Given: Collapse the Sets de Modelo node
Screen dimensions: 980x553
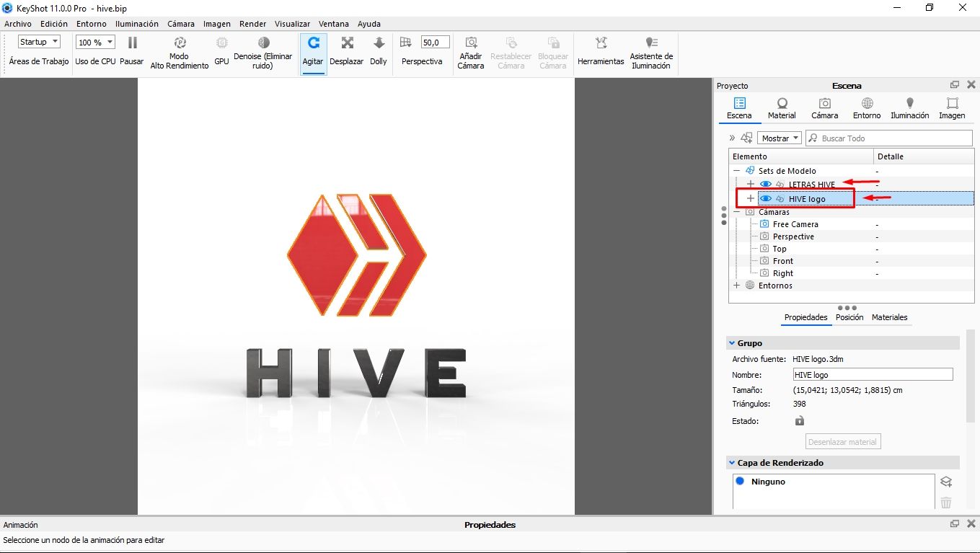Looking at the screenshot, I should [737, 171].
